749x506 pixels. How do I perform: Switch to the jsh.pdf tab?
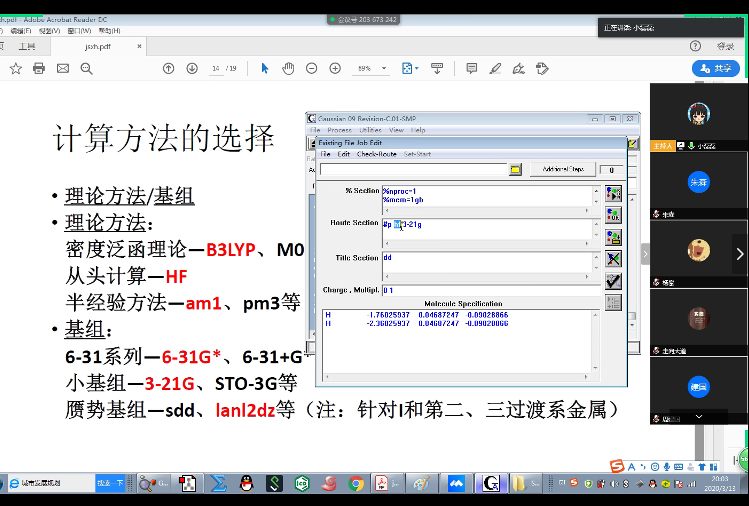(96, 46)
